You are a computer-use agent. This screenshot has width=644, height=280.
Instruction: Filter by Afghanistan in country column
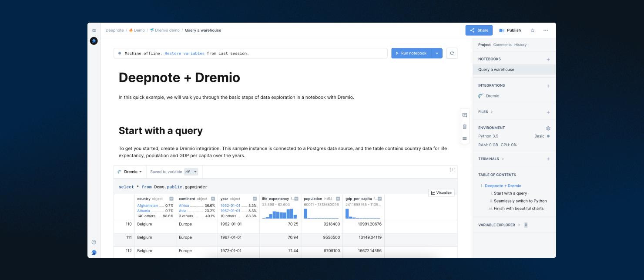[148, 206]
